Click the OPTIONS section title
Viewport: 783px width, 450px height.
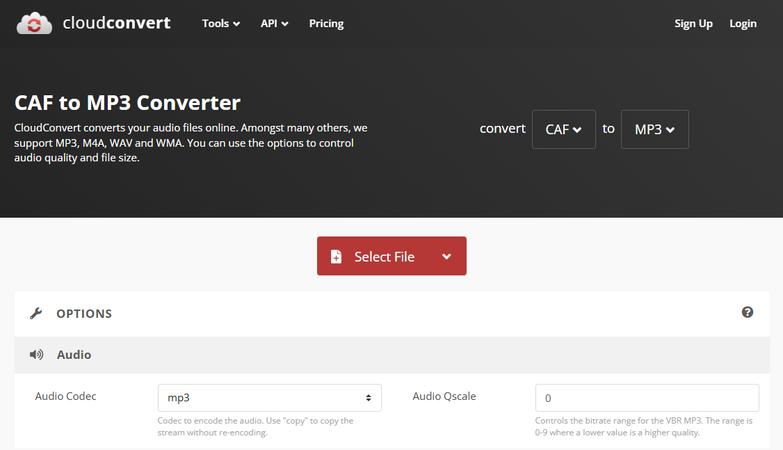84,314
